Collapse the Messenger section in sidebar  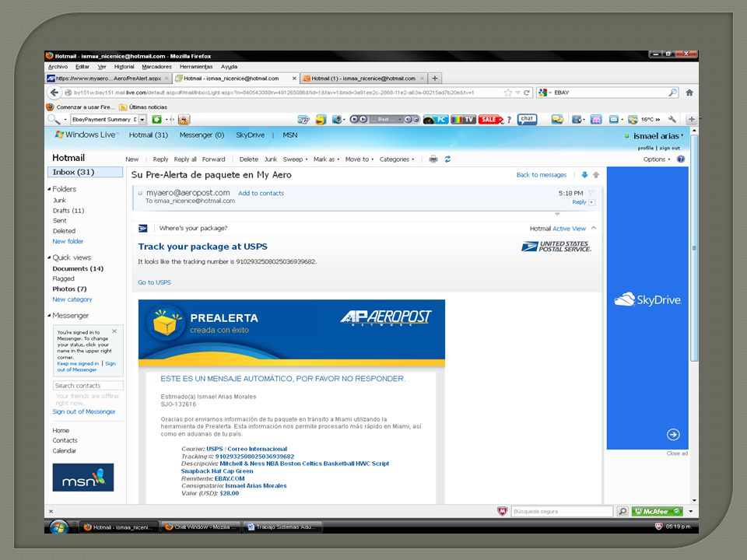(x=49, y=315)
